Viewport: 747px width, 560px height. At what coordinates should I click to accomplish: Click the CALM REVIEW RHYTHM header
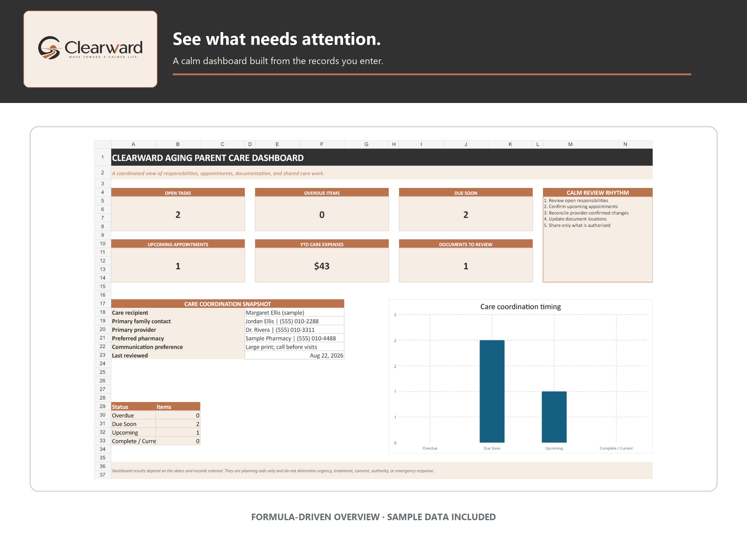click(x=597, y=192)
